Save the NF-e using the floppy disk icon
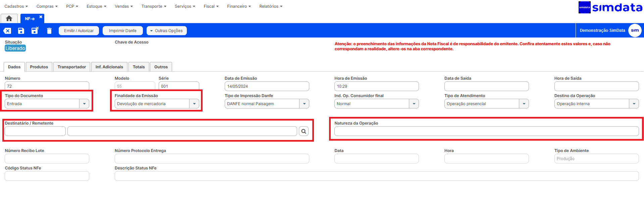Viewport: 644px width, 217px height. coord(21,31)
